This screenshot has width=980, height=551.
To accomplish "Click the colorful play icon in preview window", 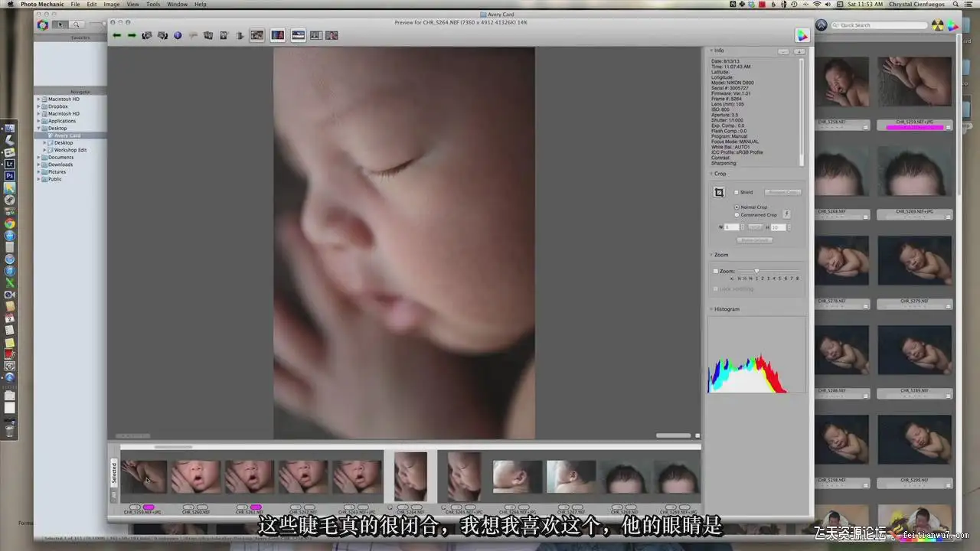I will tap(802, 35).
